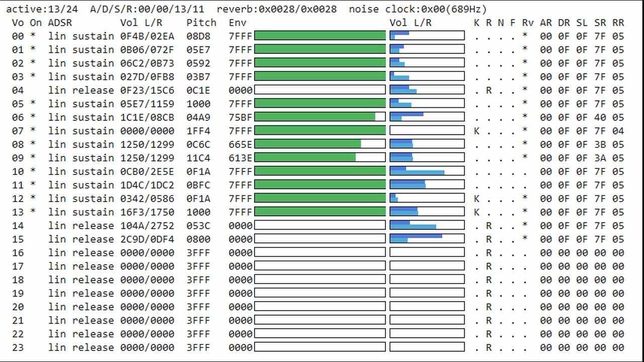
Task: Select the "RR" column header
Action: [x=618, y=23]
